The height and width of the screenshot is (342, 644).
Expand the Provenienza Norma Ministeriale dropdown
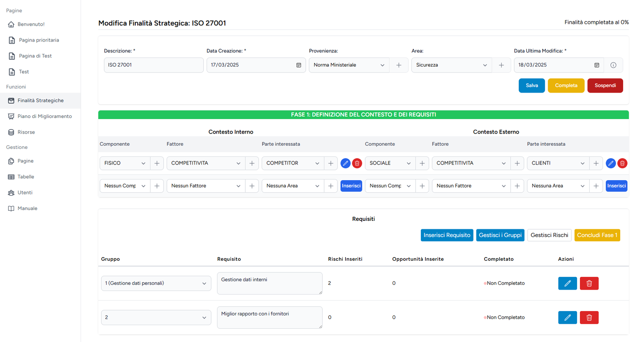(x=349, y=65)
